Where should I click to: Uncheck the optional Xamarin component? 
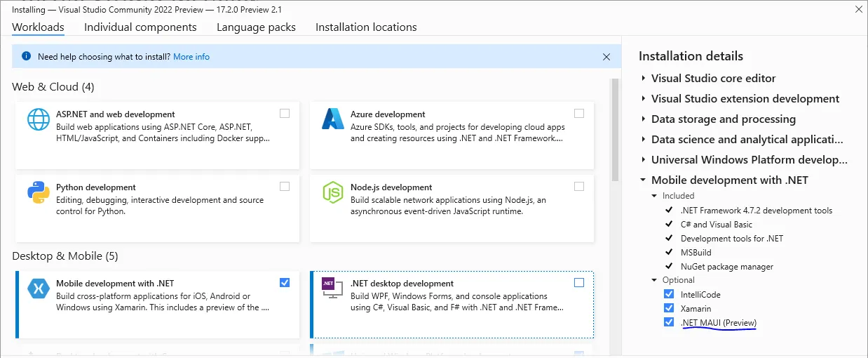[x=669, y=308]
